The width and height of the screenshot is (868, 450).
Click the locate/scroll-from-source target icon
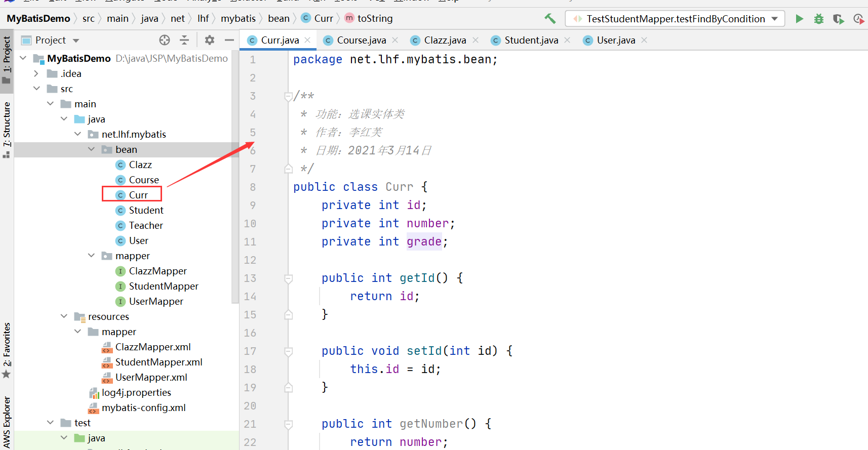(x=165, y=40)
